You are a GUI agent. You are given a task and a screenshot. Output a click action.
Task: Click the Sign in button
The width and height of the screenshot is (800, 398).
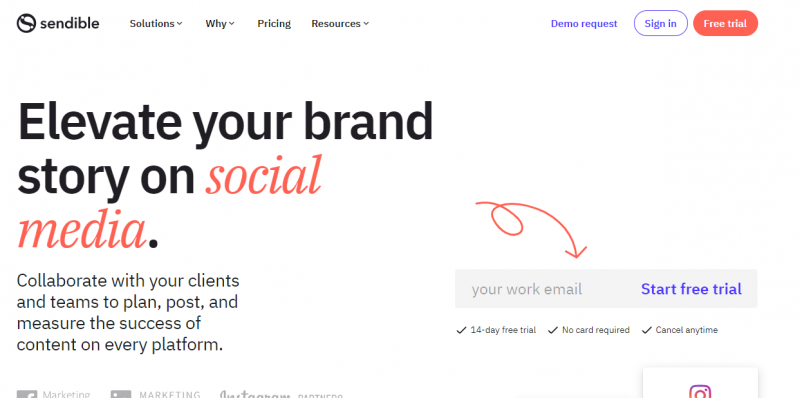660,23
